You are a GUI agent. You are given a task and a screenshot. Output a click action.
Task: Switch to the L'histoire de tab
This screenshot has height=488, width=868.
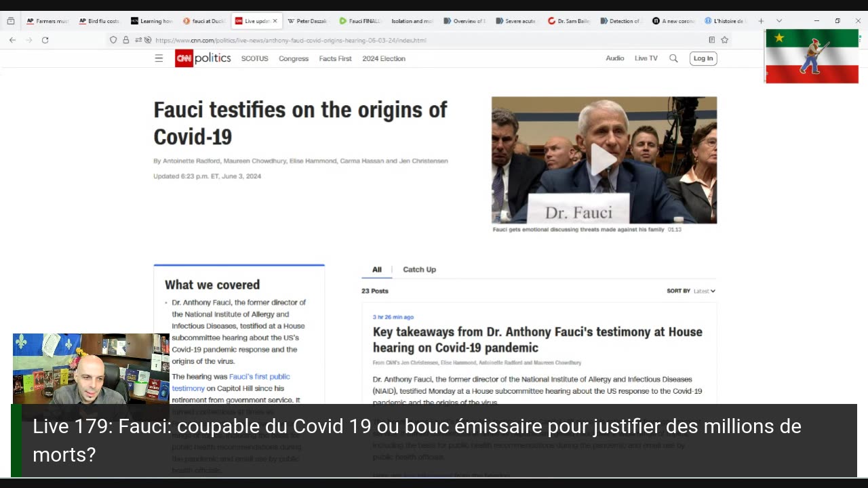click(725, 21)
